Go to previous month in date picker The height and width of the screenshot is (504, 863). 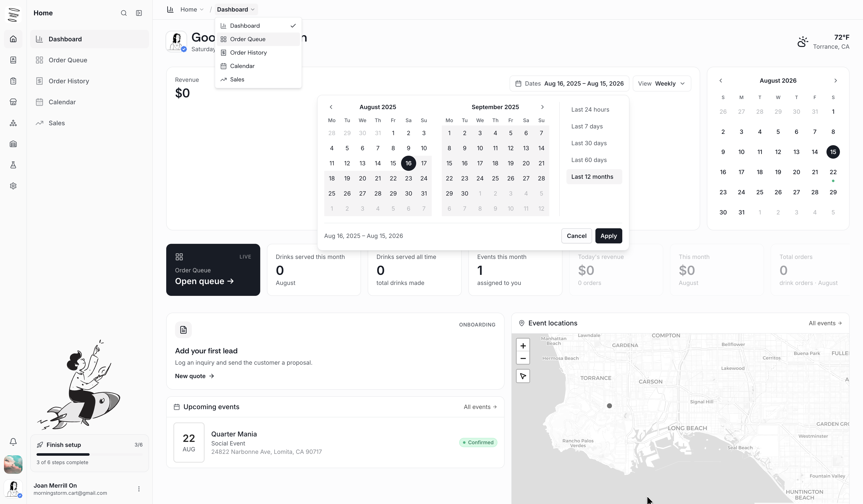331,107
